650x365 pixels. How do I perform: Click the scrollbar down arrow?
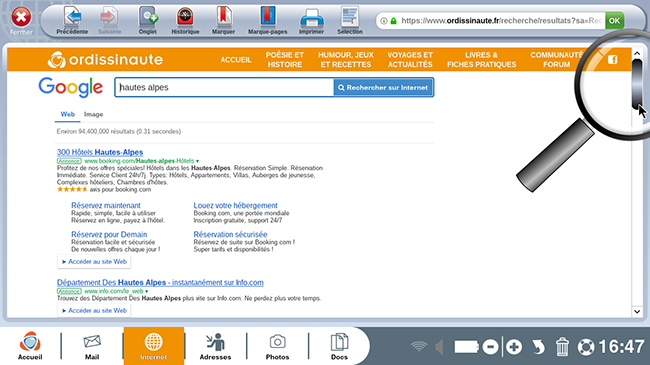pos(637,311)
